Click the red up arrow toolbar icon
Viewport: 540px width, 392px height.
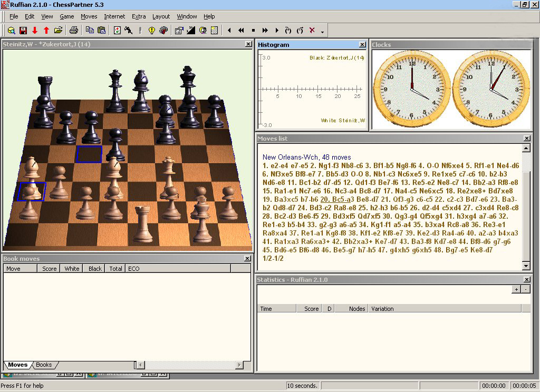(46, 31)
